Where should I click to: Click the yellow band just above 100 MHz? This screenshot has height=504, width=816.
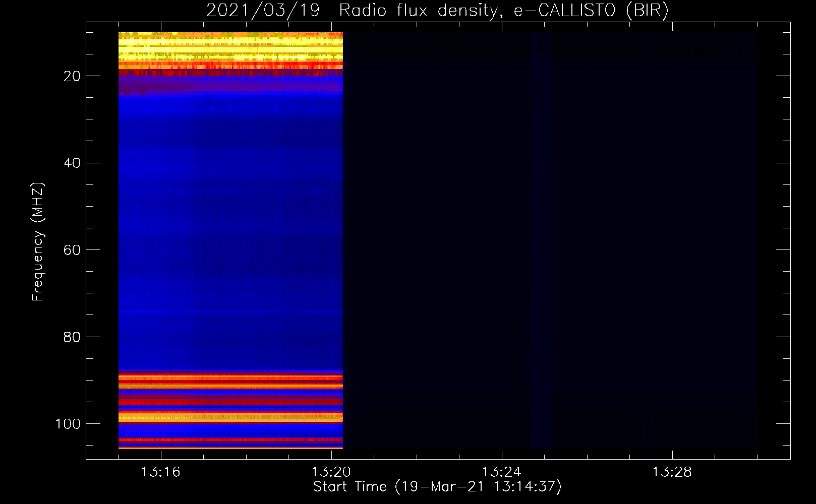230,417
